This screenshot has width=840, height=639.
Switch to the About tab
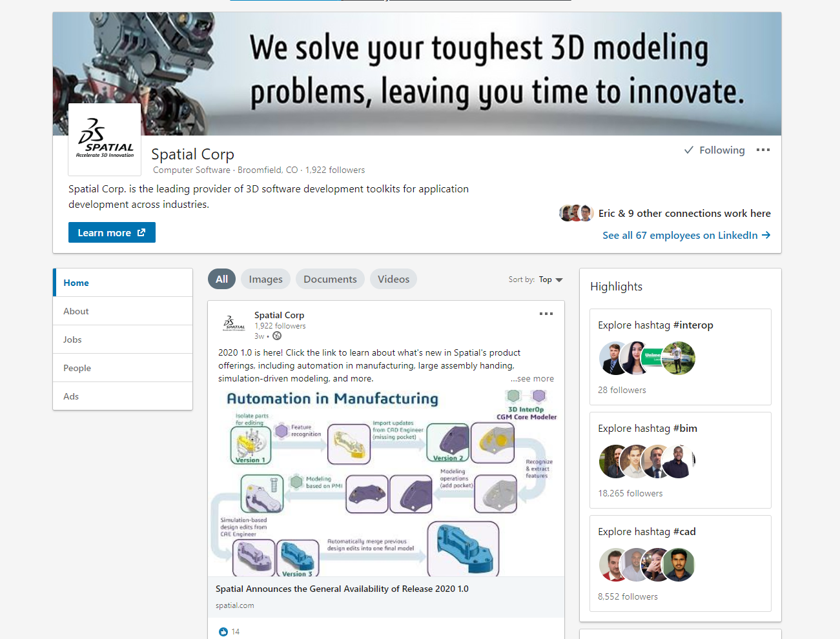pos(76,311)
